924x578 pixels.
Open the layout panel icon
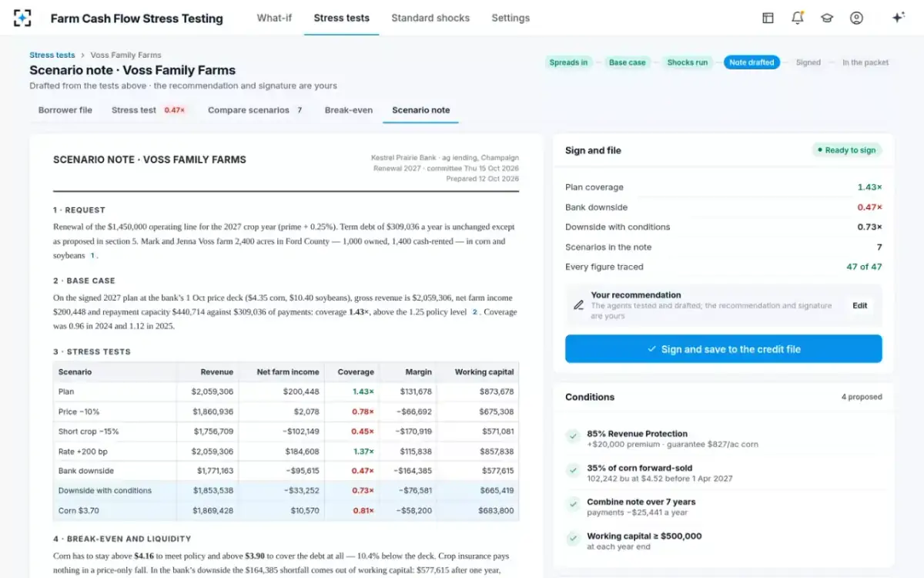[768, 18]
